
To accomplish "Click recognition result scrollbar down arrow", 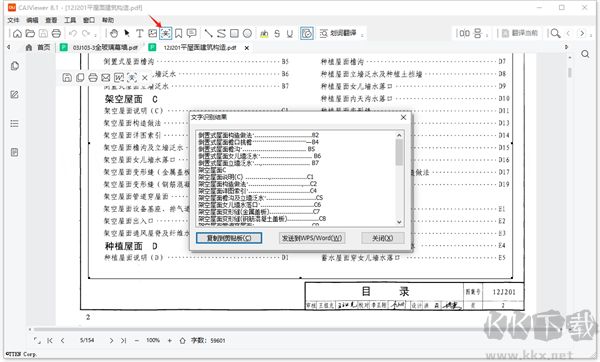I will click(x=399, y=222).
